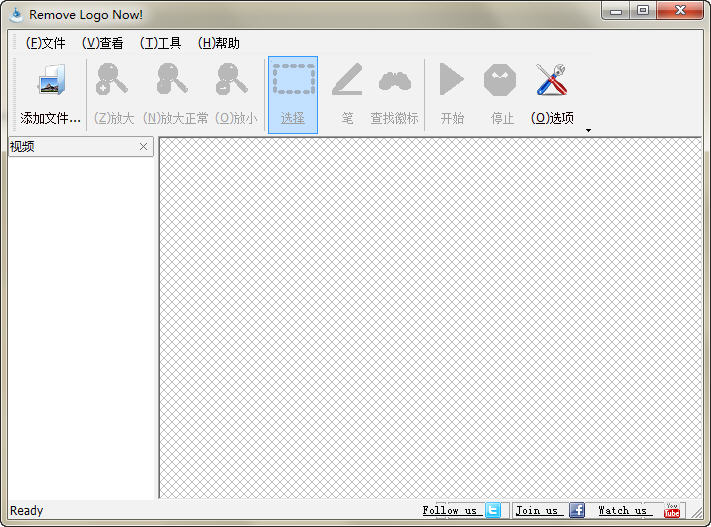
Task: Expand the toolbar overflow arrow
Action: click(588, 131)
